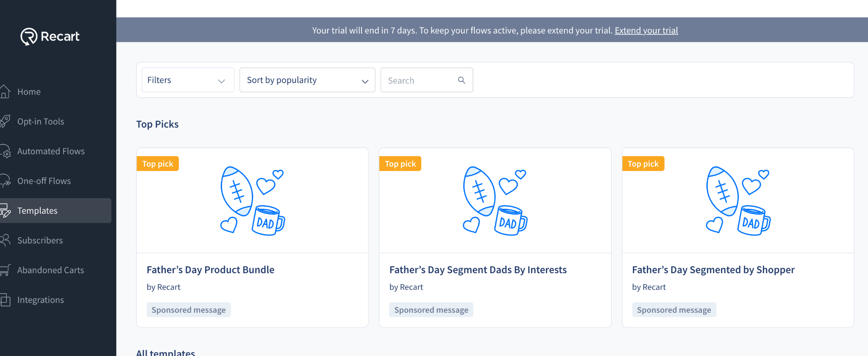Viewport: 868px width, 356px height.
Task: Click the Home house icon
Action: click(5, 92)
